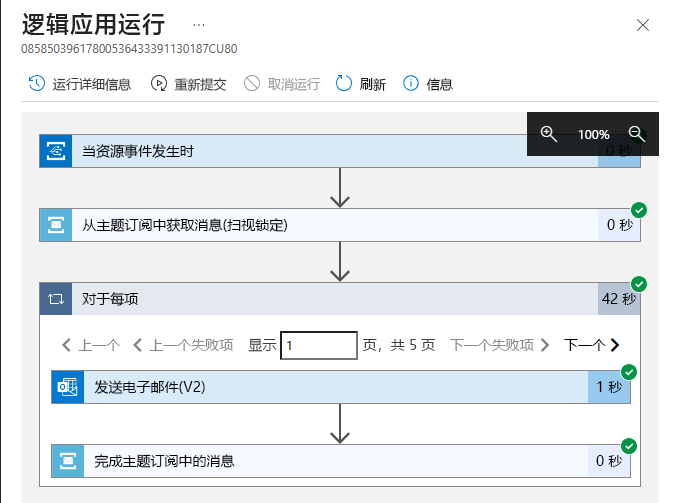Click the resubmit play icon

click(x=158, y=83)
